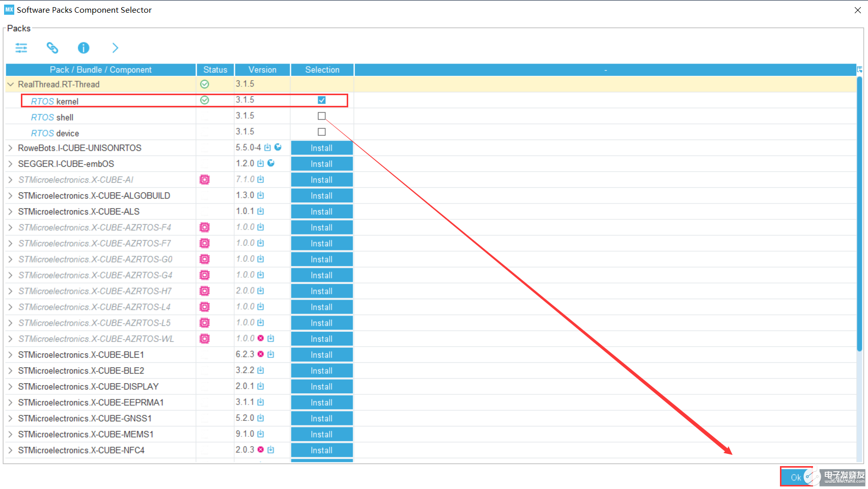Expand the RoweBots.I-CUBE-UNISONRTOS pack
The width and height of the screenshot is (868, 489).
point(10,148)
